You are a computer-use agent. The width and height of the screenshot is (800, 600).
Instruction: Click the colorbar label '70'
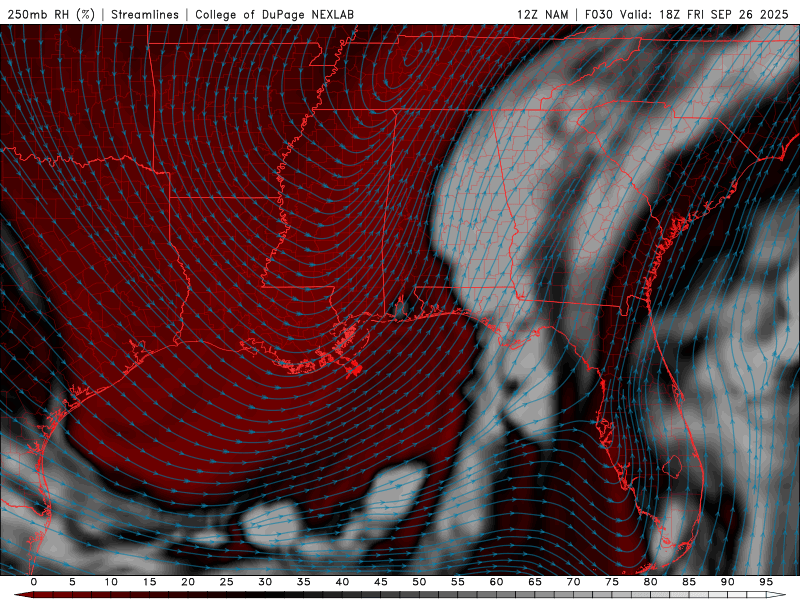click(x=573, y=582)
